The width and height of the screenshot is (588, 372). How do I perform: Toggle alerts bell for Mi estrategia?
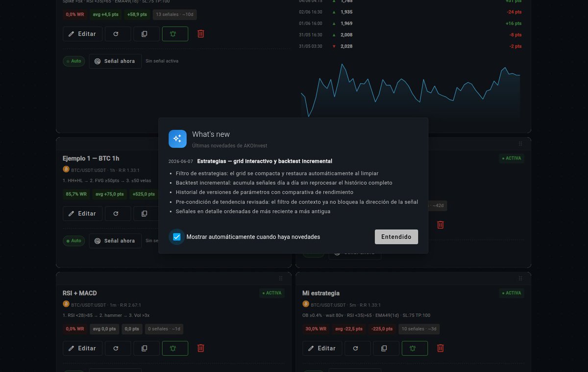(415, 348)
